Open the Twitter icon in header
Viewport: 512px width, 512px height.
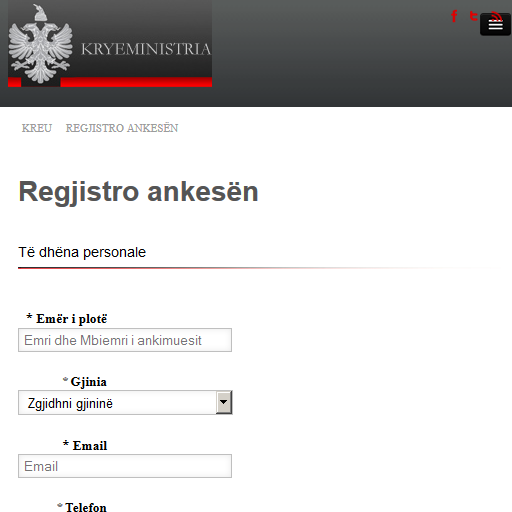click(473, 16)
